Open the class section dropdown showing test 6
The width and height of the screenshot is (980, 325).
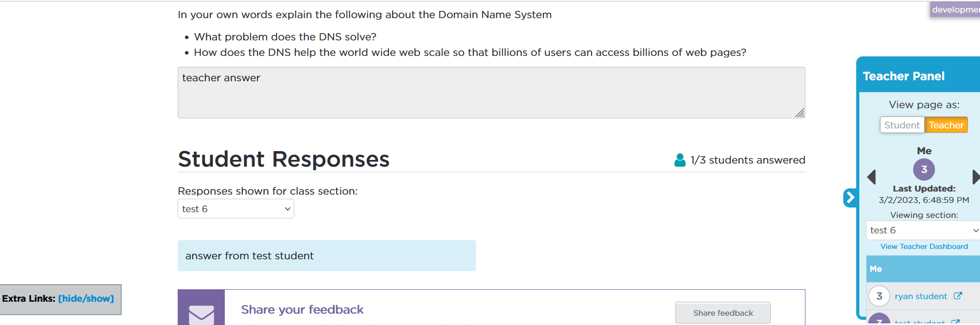236,209
